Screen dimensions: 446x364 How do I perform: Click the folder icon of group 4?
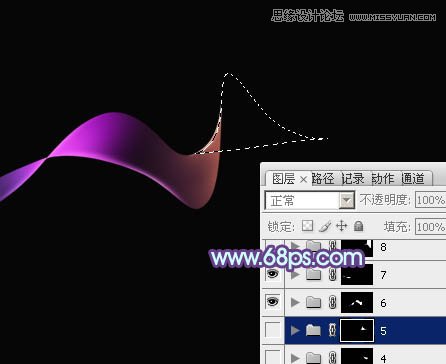tap(313, 358)
